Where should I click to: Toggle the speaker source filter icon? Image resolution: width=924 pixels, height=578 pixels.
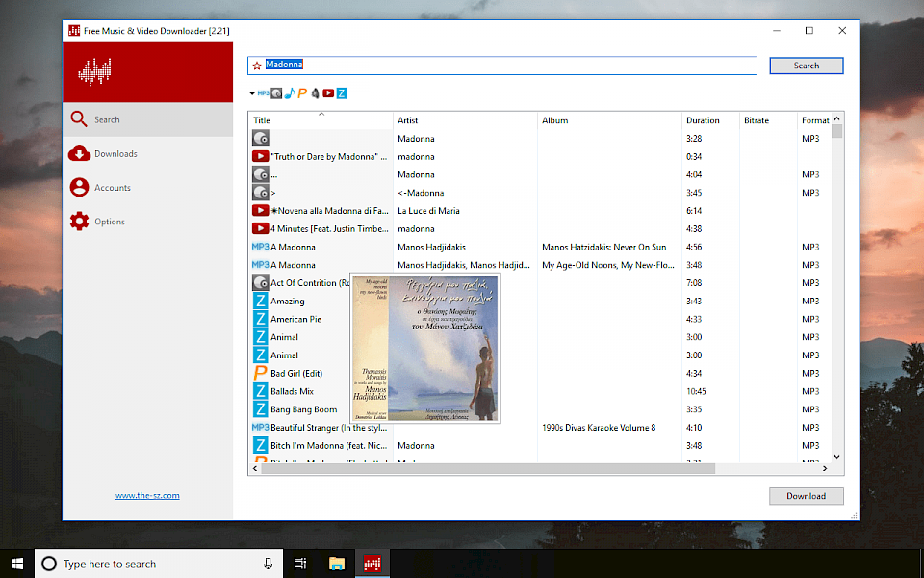(316, 93)
